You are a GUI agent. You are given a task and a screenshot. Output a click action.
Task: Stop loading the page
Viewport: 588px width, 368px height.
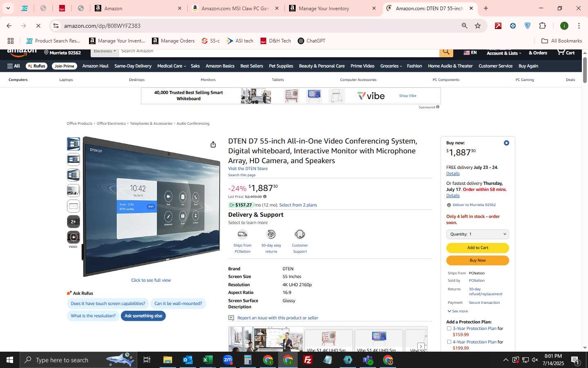(38, 26)
